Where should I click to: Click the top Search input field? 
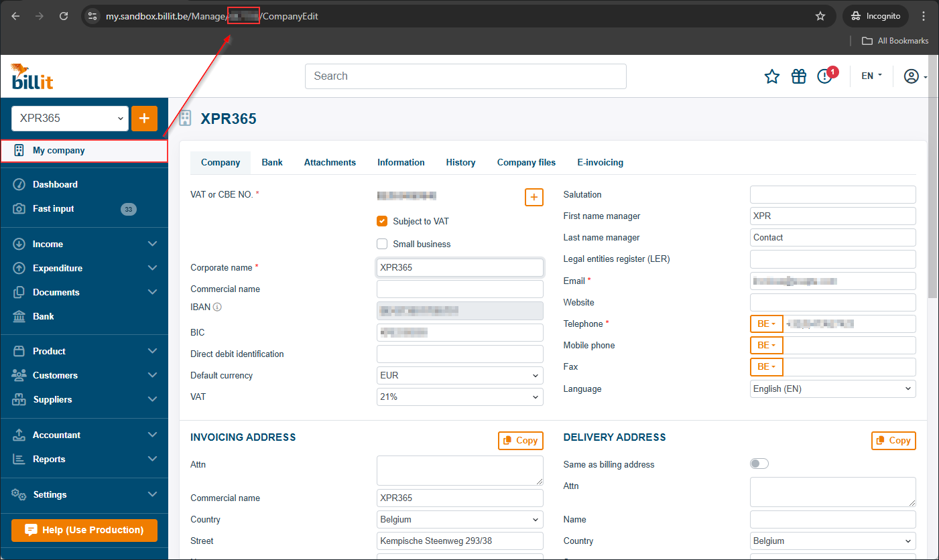[x=465, y=76]
